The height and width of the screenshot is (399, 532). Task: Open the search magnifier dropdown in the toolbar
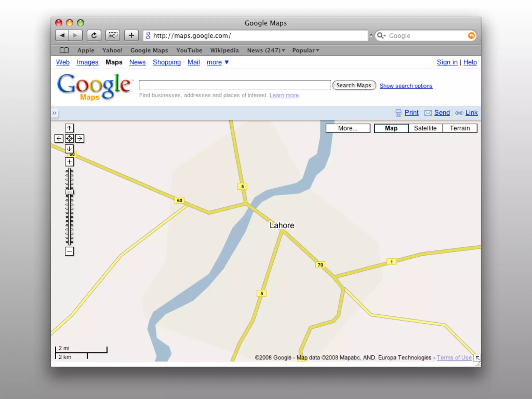381,36
